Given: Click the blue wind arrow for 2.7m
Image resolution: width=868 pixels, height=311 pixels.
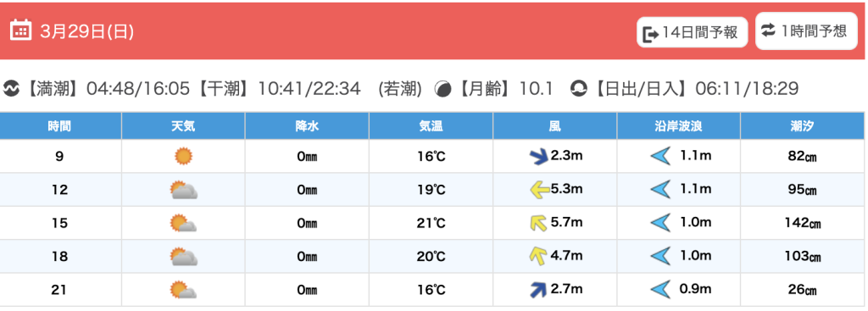Looking at the screenshot, I should click(x=538, y=290).
